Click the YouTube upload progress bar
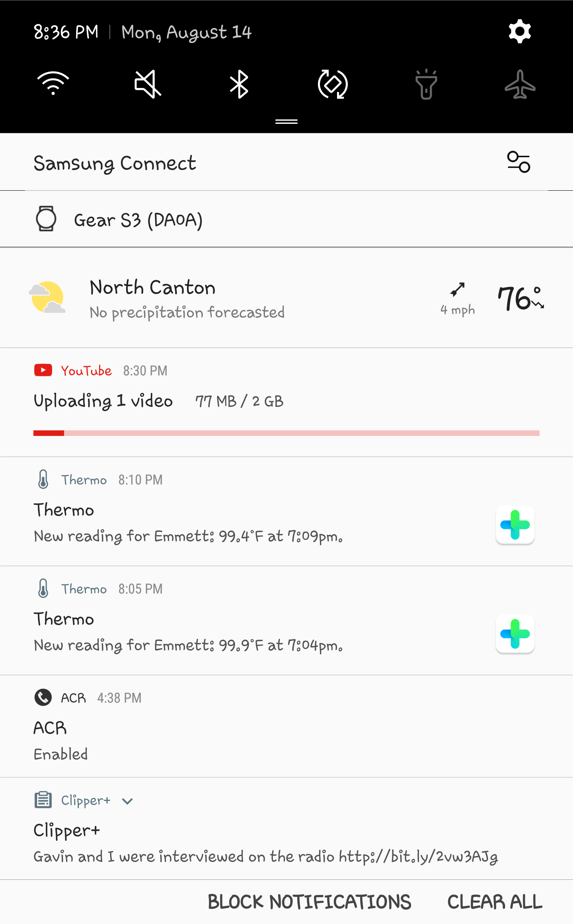This screenshot has height=924, width=573. (x=286, y=433)
